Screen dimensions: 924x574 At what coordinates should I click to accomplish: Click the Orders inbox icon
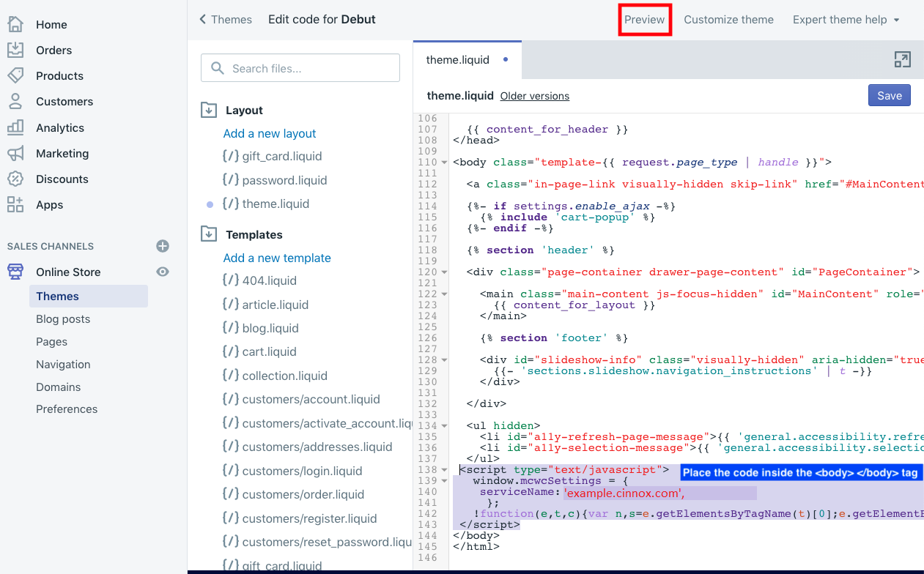coord(15,50)
